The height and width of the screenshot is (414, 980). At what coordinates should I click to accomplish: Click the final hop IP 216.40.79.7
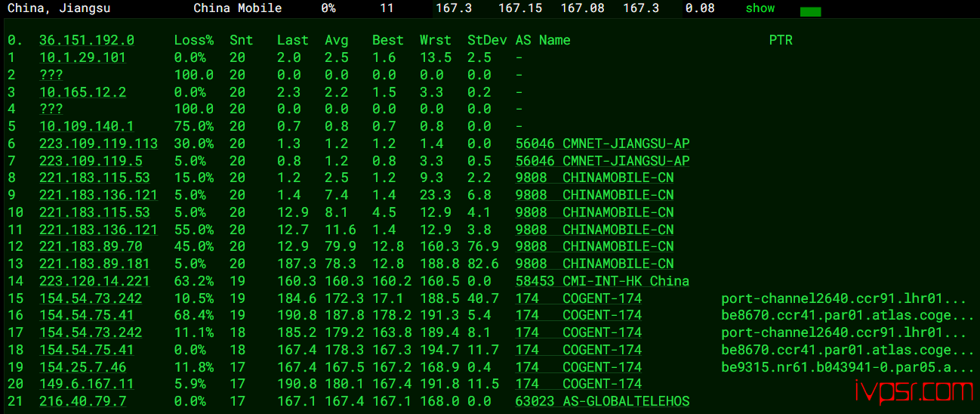pos(82,401)
